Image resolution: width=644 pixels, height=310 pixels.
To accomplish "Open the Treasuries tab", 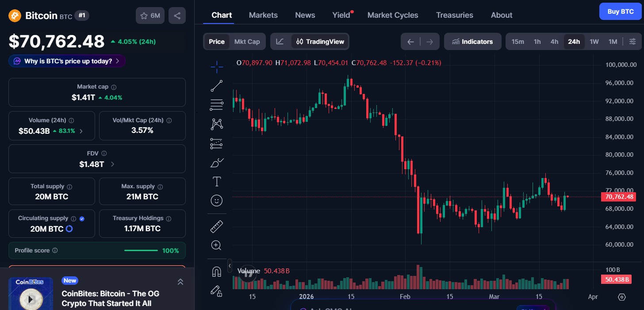I will click(455, 15).
